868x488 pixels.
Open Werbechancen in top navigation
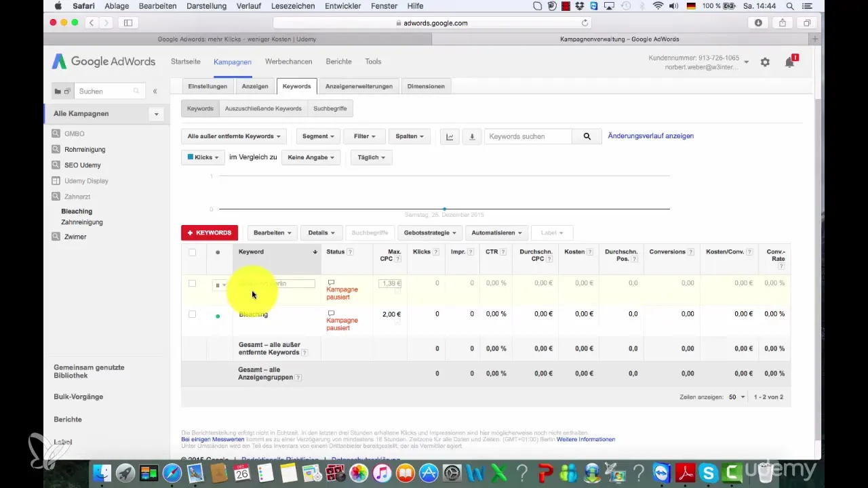289,62
